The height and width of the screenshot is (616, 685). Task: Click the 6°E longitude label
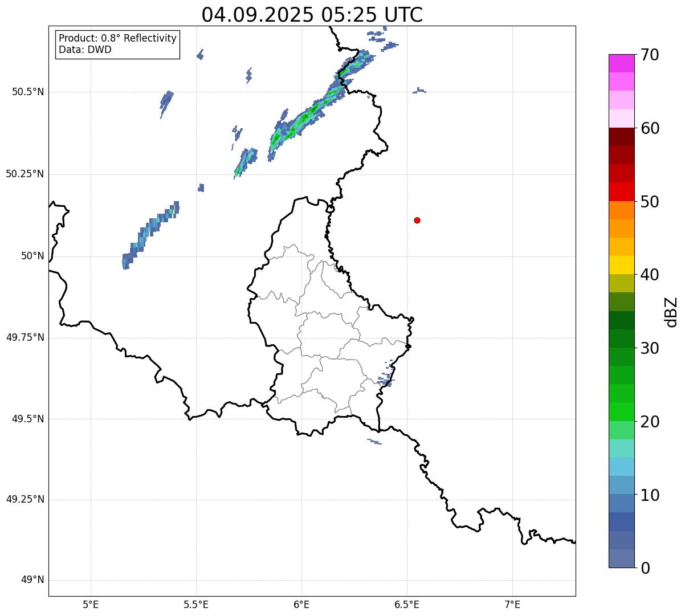tap(301, 604)
